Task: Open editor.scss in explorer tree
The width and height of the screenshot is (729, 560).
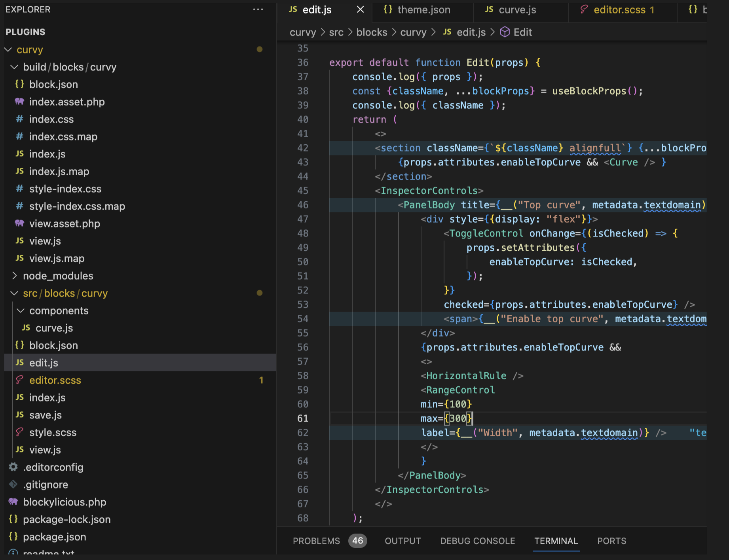Action: 140,380
